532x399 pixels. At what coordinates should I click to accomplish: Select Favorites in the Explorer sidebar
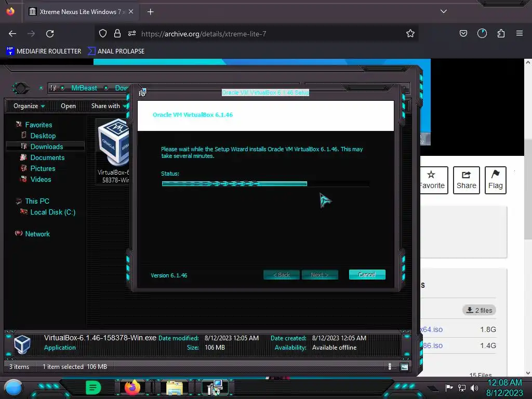click(x=38, y=125)
